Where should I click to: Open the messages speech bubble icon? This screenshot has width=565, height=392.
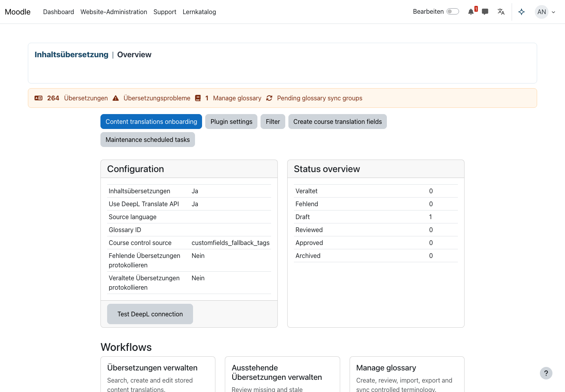point(485,12)
